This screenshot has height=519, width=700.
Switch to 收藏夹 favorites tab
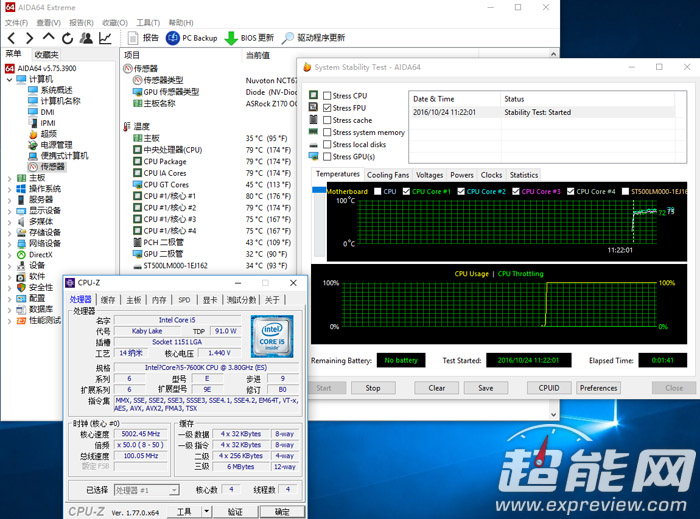coord(46,55)
